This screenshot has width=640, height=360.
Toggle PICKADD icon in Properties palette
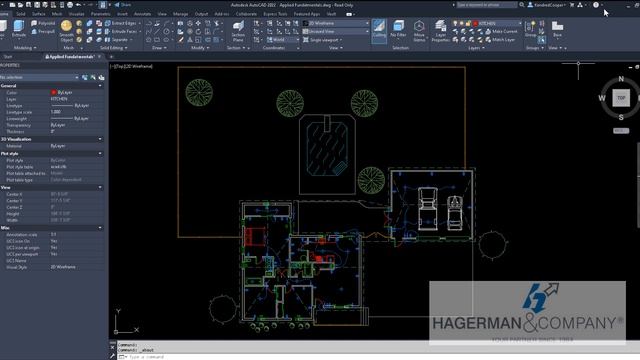(x=85, y=77)
